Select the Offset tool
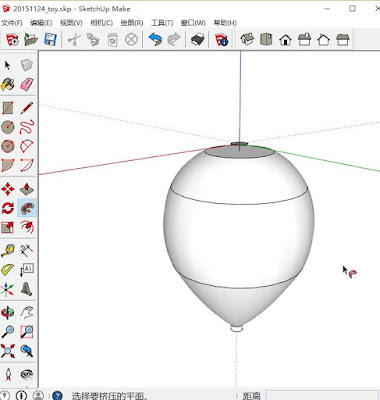 pos(27,227)
